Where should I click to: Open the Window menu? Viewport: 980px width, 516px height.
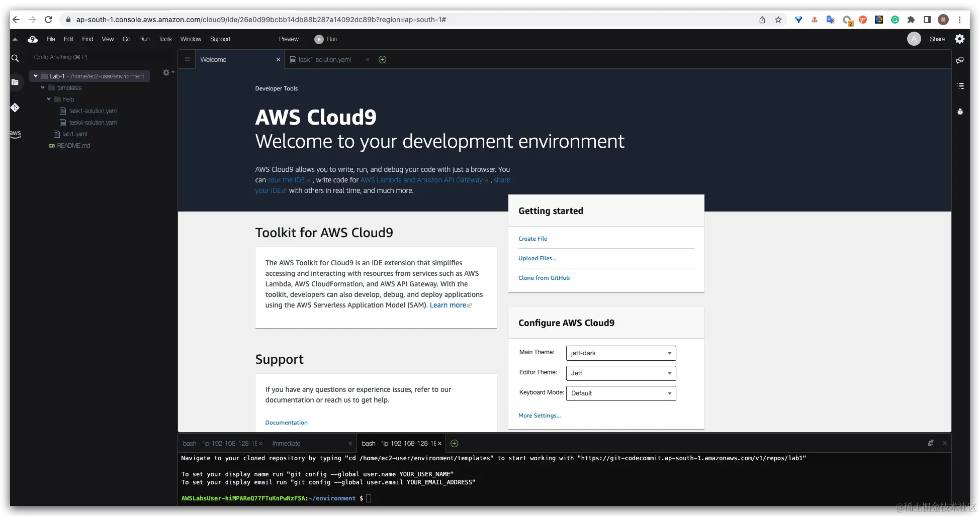coord(191,39)
